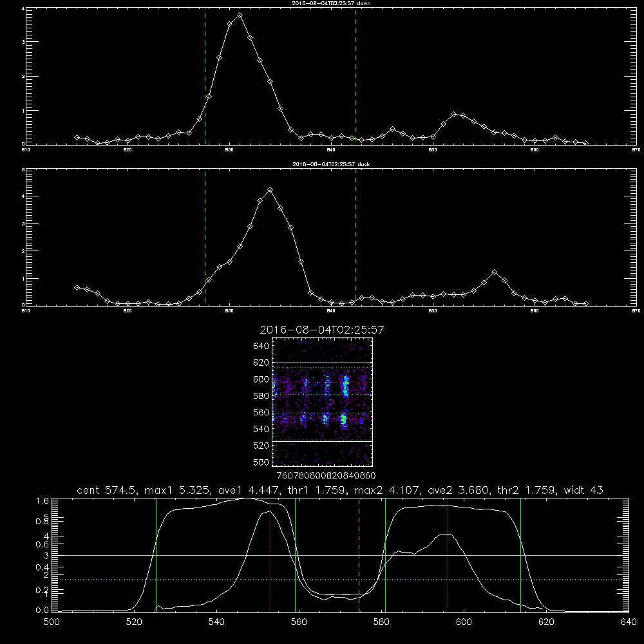The height and width of the screenshot is (644, 644).
Task: Click the 'dawn' timestamp title above first plot
Action: pos(331,3)
